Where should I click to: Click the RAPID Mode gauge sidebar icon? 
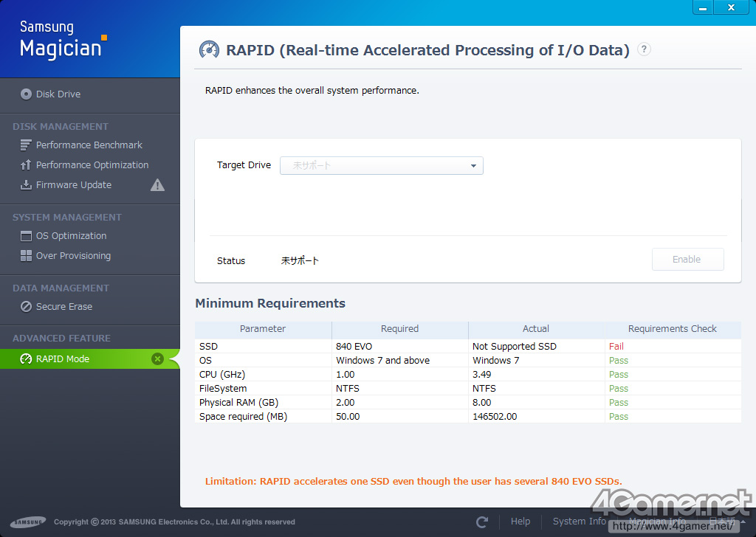click(26, 358)
